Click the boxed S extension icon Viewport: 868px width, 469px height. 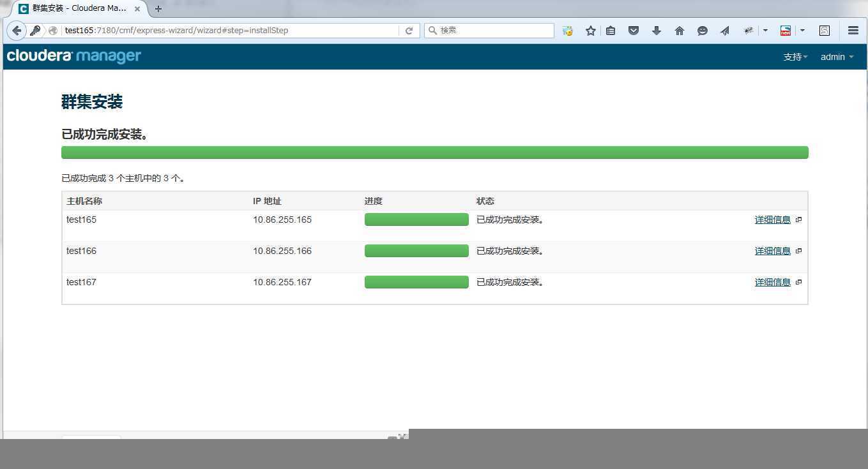click(x=825, y=30)
